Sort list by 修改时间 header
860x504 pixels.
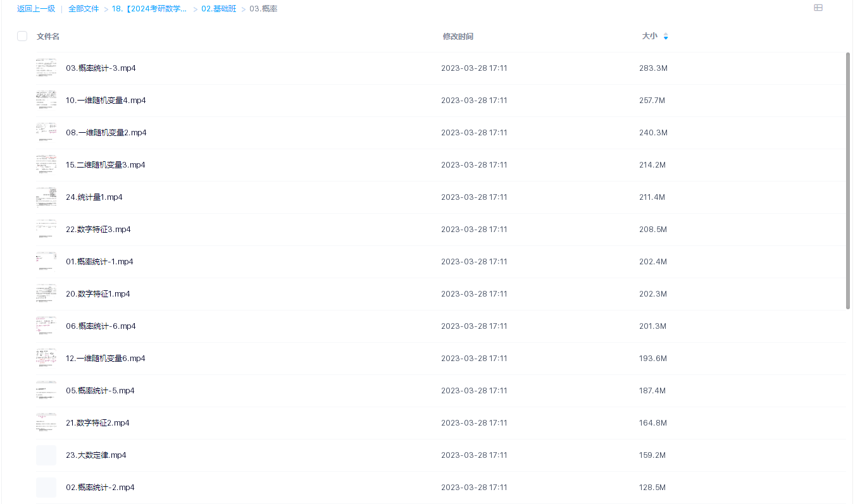(458, 37)
